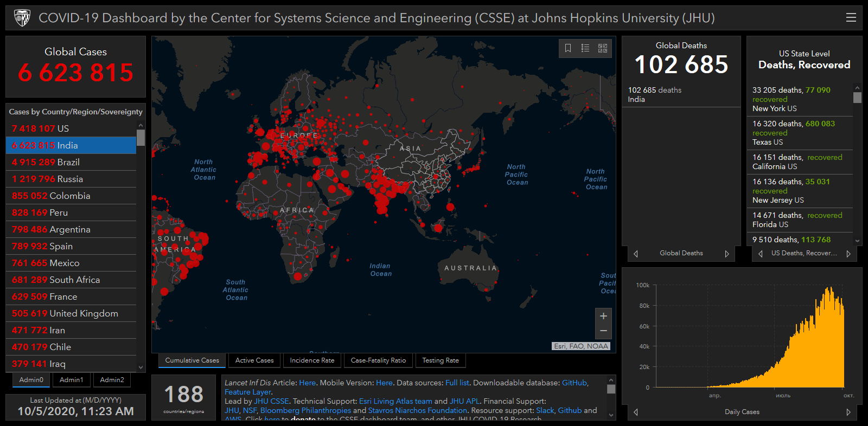
Task: Select Argentina in the country list
Action: coord(71,229)
